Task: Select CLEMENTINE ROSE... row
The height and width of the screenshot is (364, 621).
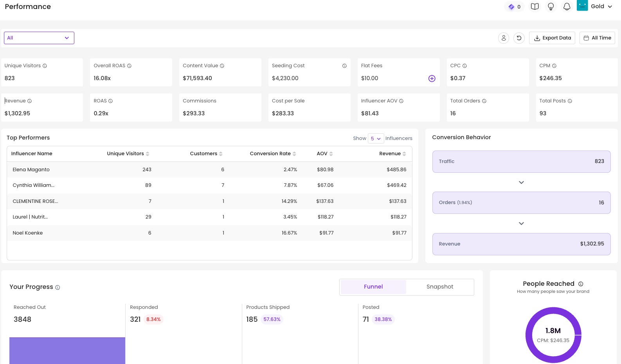Action: (x=209, y=201)
